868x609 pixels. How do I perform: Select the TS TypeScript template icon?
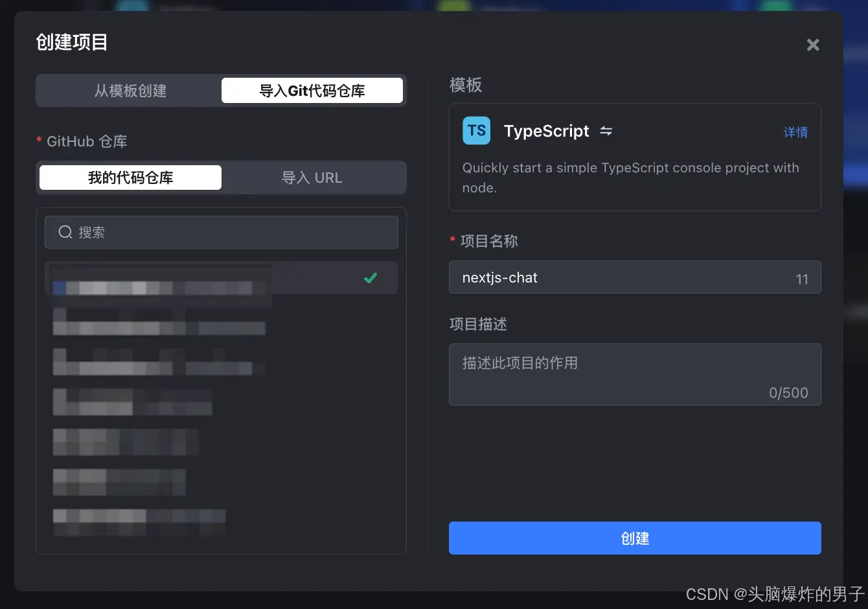point(476,130)
